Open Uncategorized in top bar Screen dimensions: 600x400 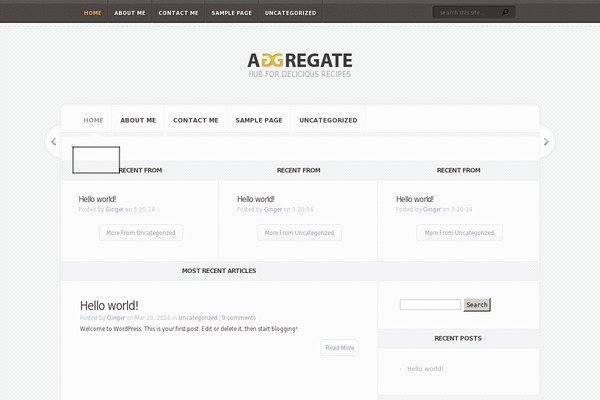pyautogui.click(x=290, y=13)
